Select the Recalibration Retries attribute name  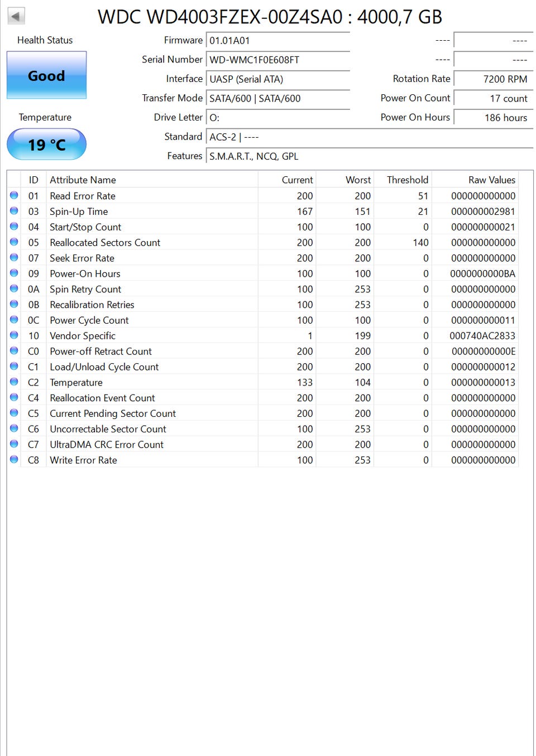click(x=92, y=305)
